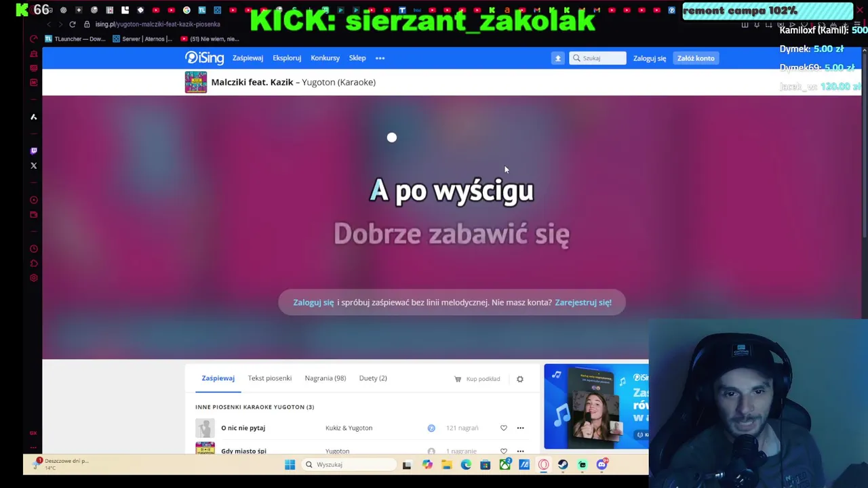Viewport: 868px width, 488px height.
Task: Open the Aria AI icon in the sidebar
Action: click(x=33, y=117)
